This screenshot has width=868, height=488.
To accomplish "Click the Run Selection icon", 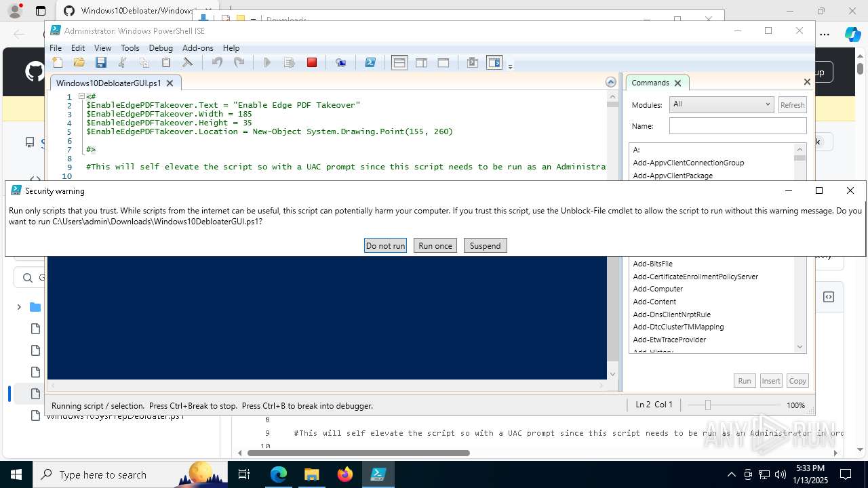I will click(x=290, y=62).
